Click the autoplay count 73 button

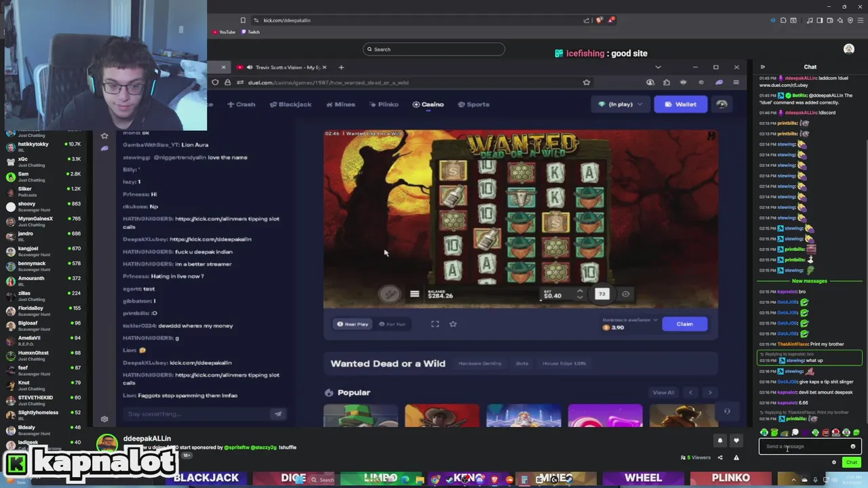(x=602, y=293)
